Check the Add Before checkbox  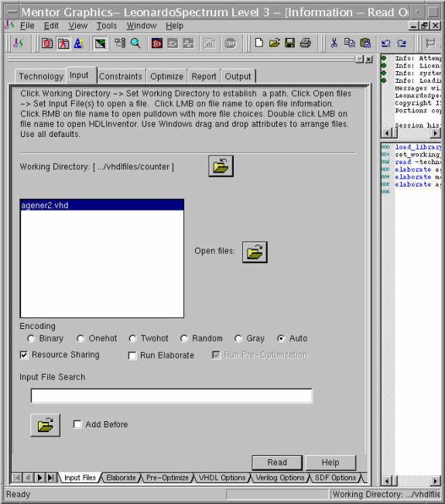tap(77, 424)
